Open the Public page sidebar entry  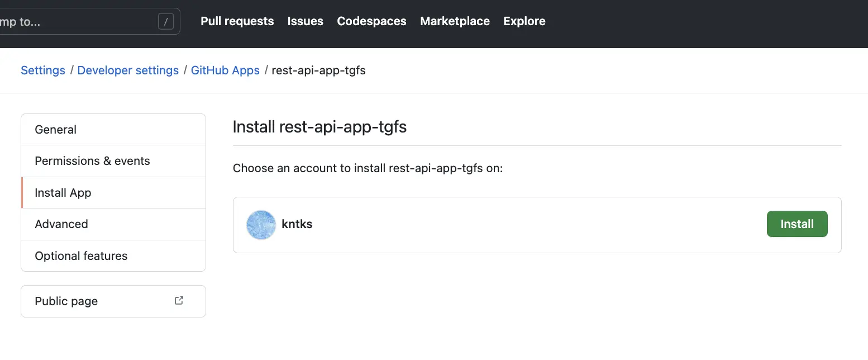[66, 301]
